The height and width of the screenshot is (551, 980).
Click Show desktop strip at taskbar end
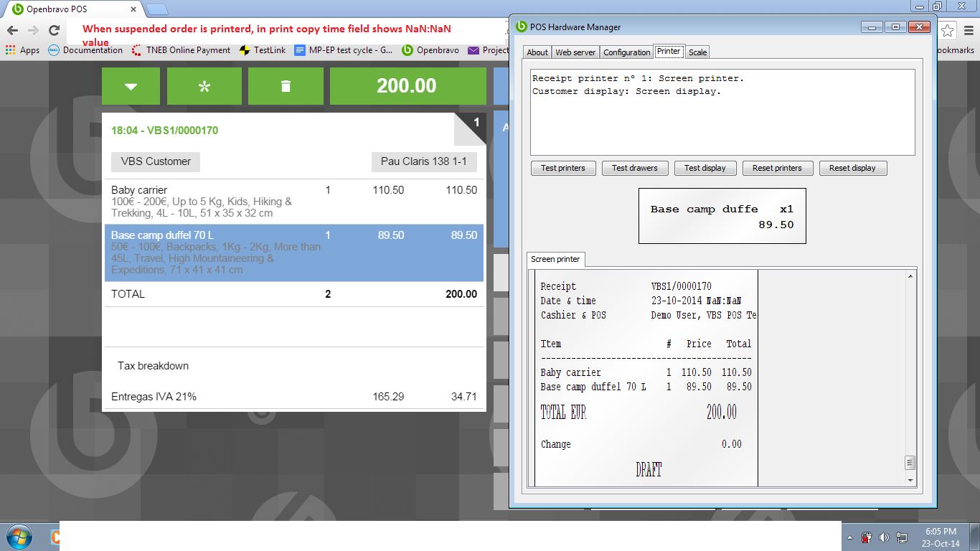(975, 537)
